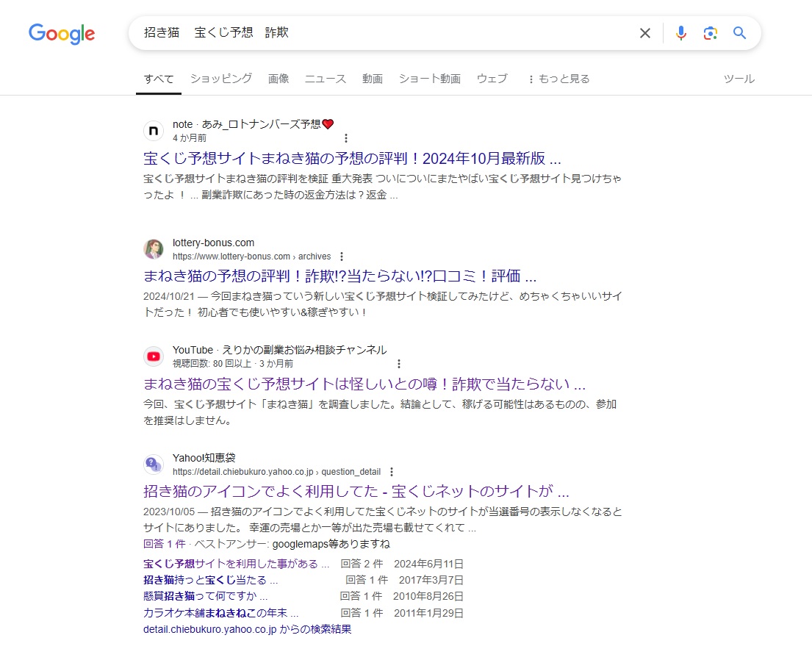Open the 動画 tab

[373, 79]
